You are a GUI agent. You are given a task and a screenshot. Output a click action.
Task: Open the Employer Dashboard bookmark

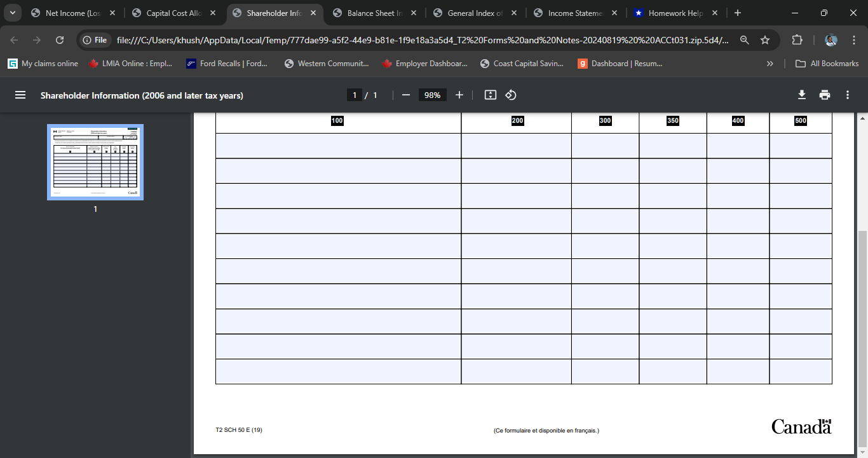[424, 64]
